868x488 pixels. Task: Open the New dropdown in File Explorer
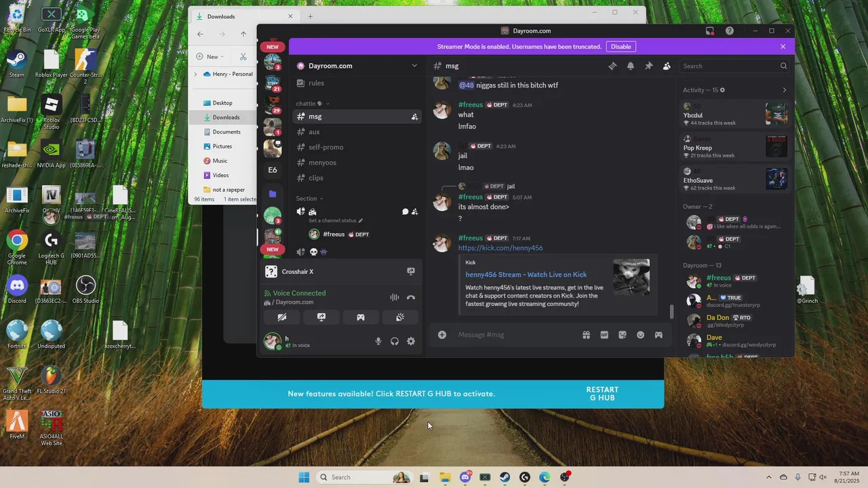tap(210, 57)
